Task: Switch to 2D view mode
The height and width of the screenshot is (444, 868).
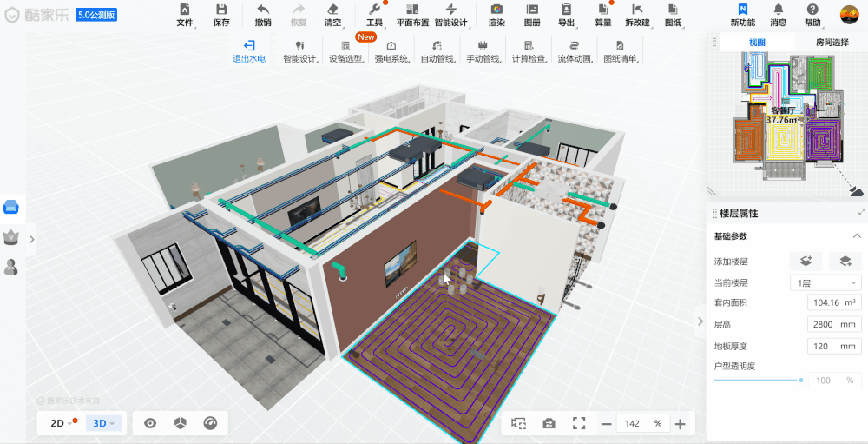Action: point(58,423)
